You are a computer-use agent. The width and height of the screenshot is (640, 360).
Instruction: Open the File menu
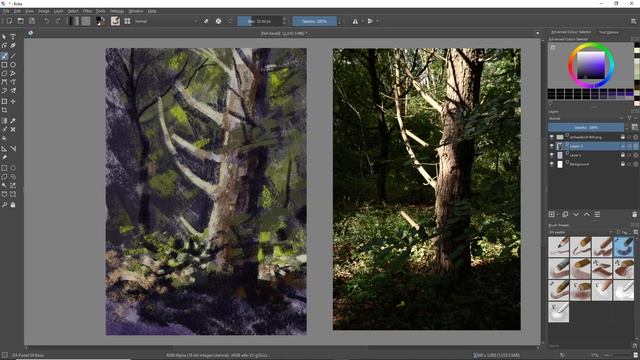point(6,11)
